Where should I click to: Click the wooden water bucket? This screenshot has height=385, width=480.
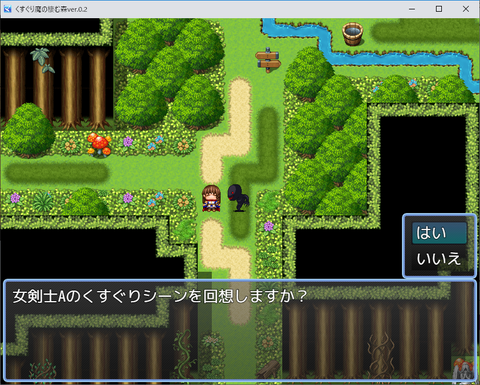(x=352, y=33)
